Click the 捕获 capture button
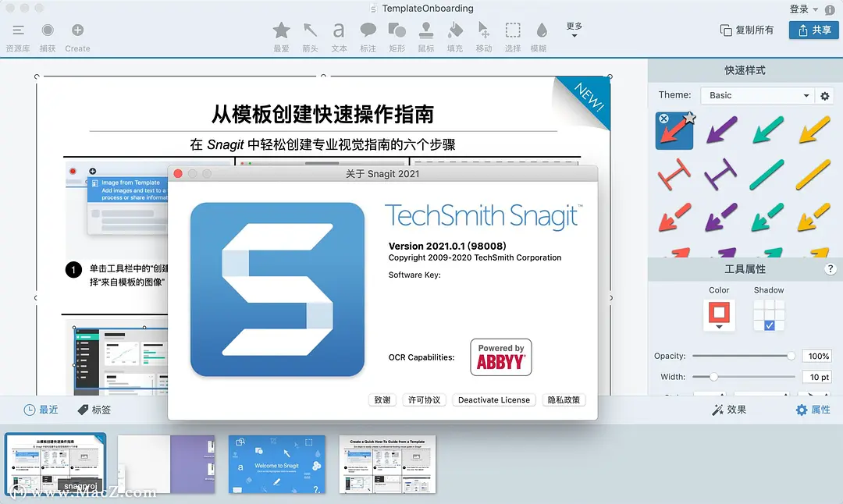 tap(48, 37)
